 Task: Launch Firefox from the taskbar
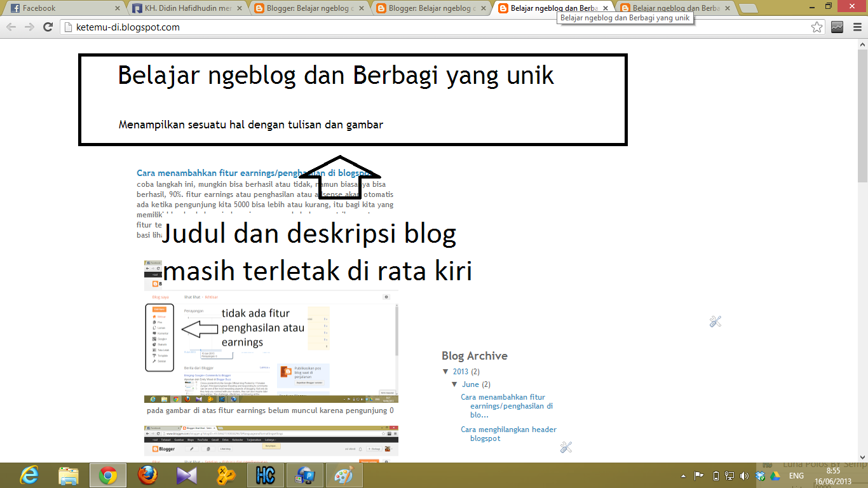147,475
